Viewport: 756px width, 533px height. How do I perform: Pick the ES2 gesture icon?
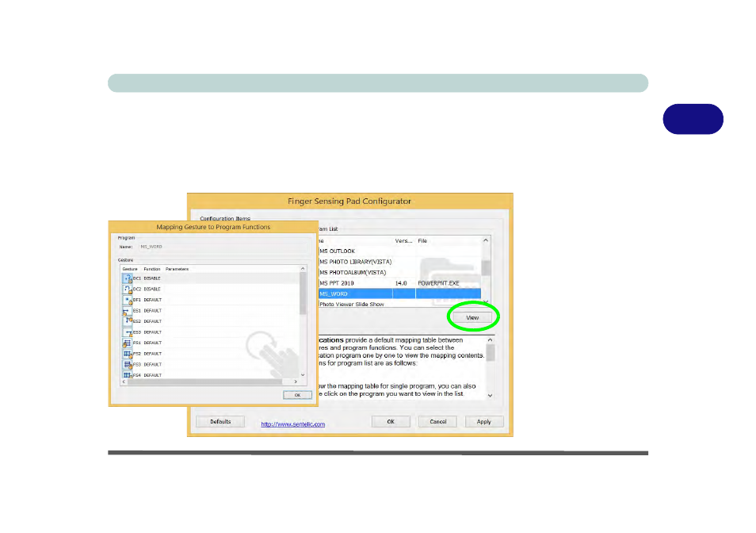click(x=128, y=321)
